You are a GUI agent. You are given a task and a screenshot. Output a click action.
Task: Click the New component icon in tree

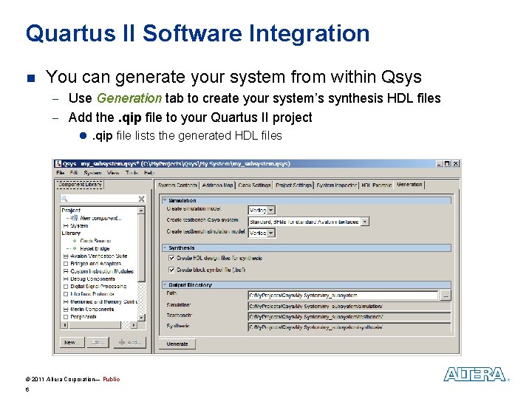tap(75, 218)
